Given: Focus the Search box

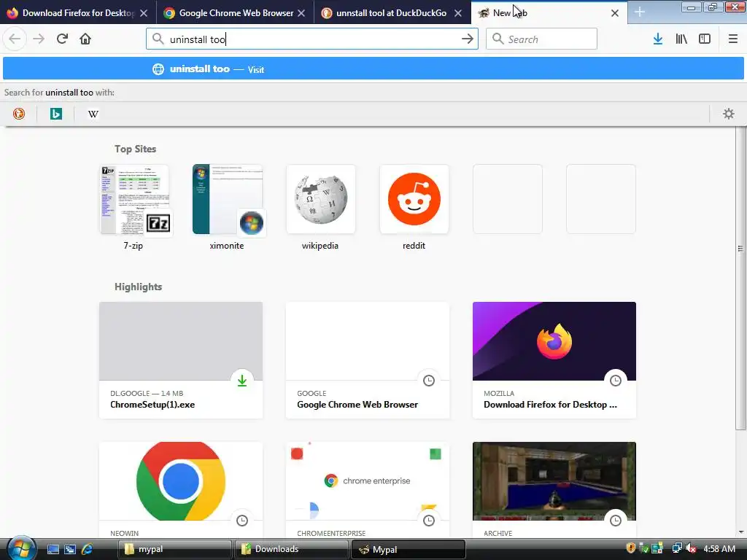Looking at the screenshot, I should coord(541,39).
